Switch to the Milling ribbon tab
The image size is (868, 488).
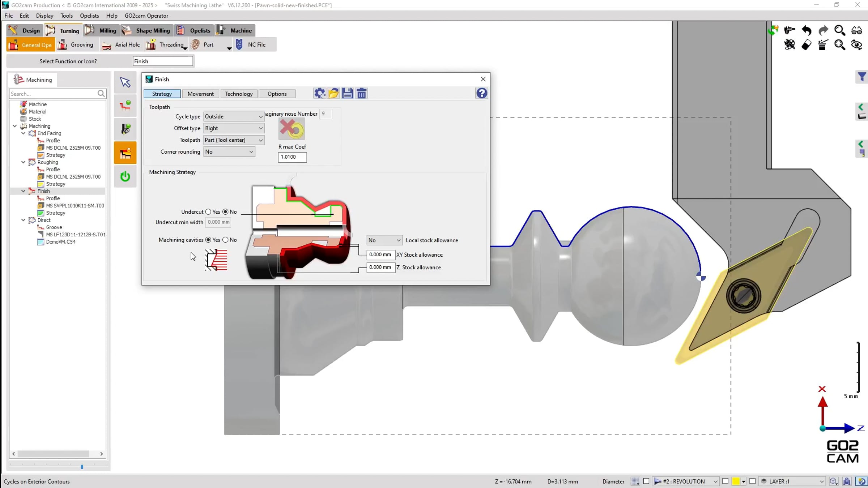[x=101, y=30]
